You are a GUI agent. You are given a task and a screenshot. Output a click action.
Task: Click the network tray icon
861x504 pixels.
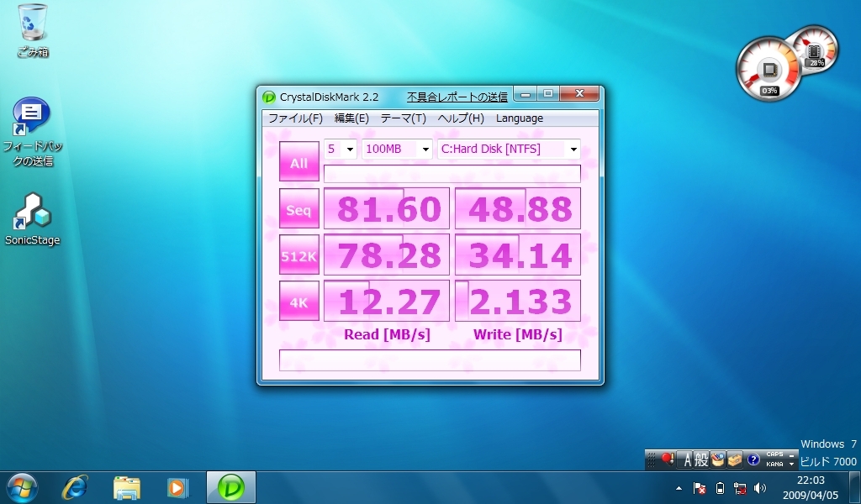pos(740,487)
